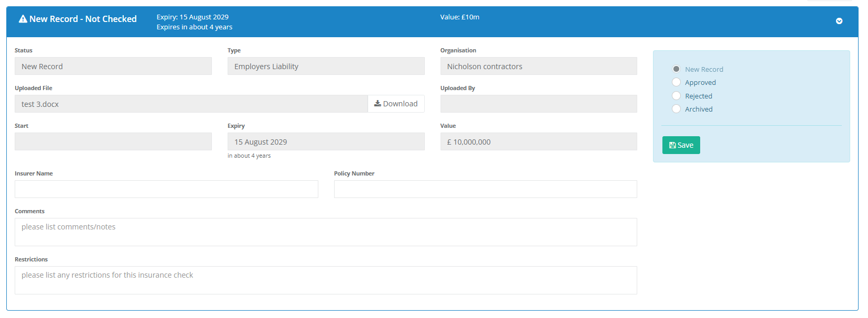Image resolution: width=868 pixels, height=318 pixels.
Task: Focus the Restrictions text box
Action: [326, 280]
